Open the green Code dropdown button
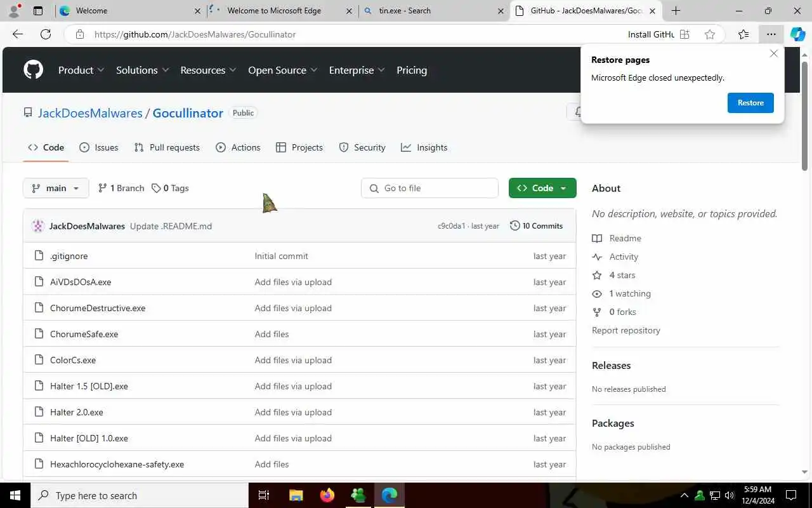Image resolution: width=812 pixels, height=508 pixels. pos(542,188)
